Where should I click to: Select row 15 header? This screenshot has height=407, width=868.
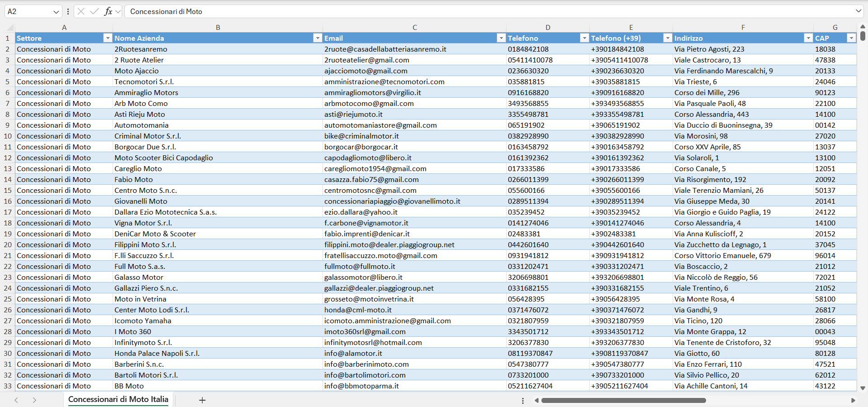pyautogui.click(x=8, y=190)
